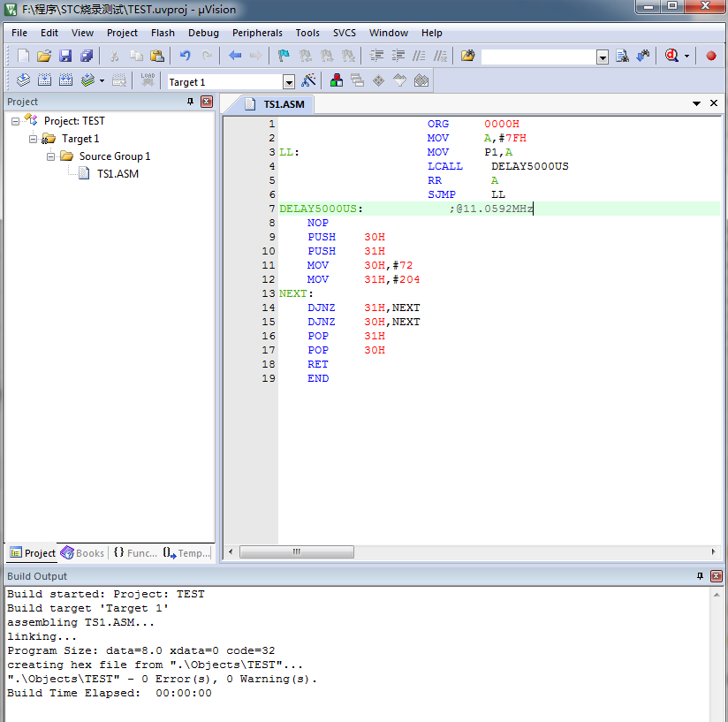Select TS1.ASM in the project tree

pos(118,174)
